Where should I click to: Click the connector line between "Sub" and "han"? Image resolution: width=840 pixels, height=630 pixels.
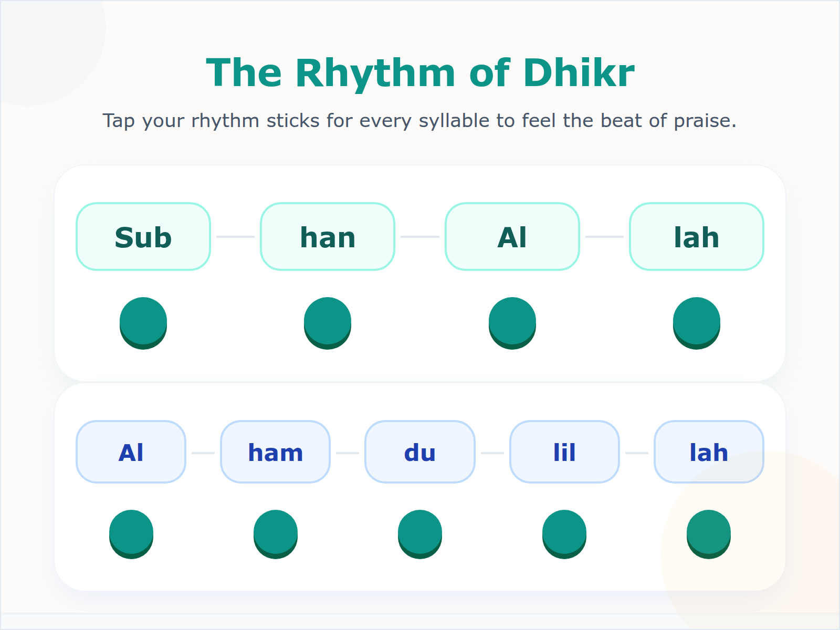click(x=234, y=236)
